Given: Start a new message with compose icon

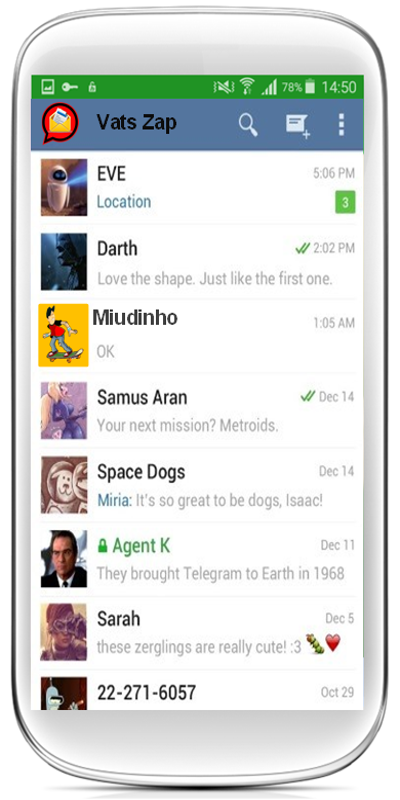Looking at the screenshot, I should point(298,126).
